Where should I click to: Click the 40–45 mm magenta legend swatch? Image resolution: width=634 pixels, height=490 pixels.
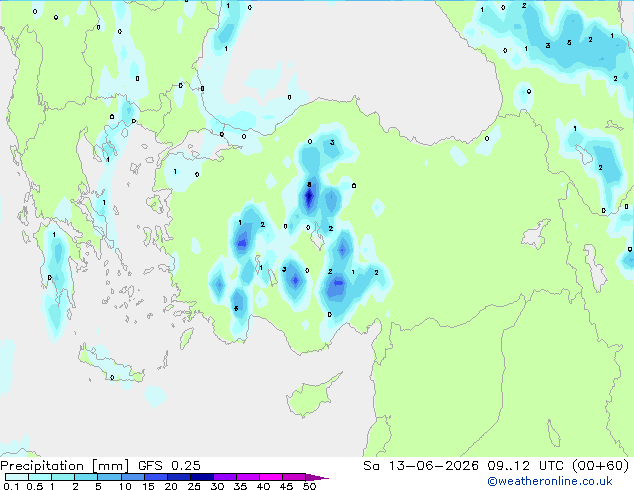point(271,477)
